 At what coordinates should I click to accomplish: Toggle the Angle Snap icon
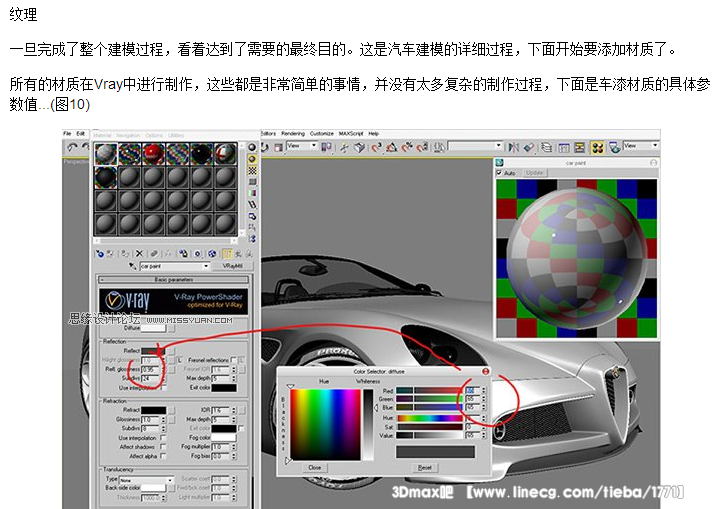[392, 147]
